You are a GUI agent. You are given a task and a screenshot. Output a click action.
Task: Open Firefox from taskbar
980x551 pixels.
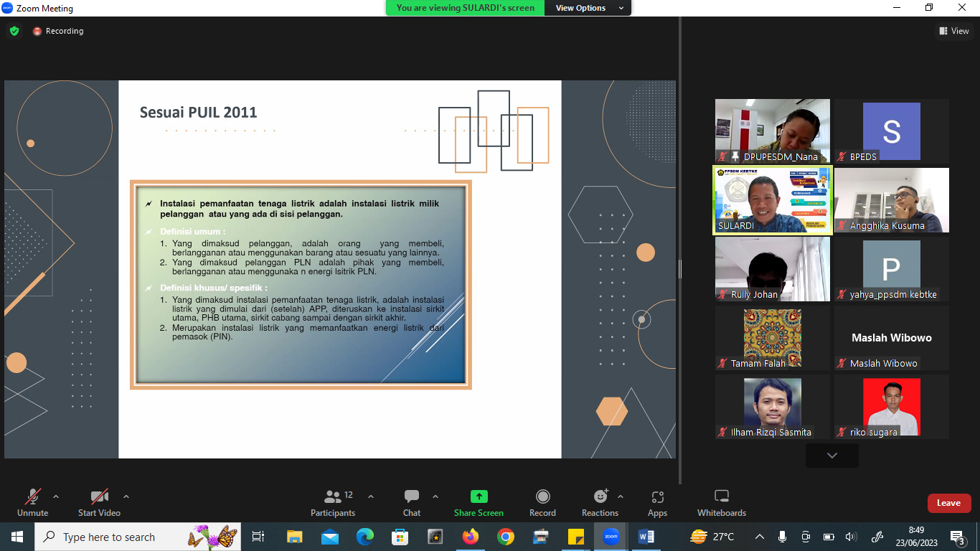click(x=471, y=537)
